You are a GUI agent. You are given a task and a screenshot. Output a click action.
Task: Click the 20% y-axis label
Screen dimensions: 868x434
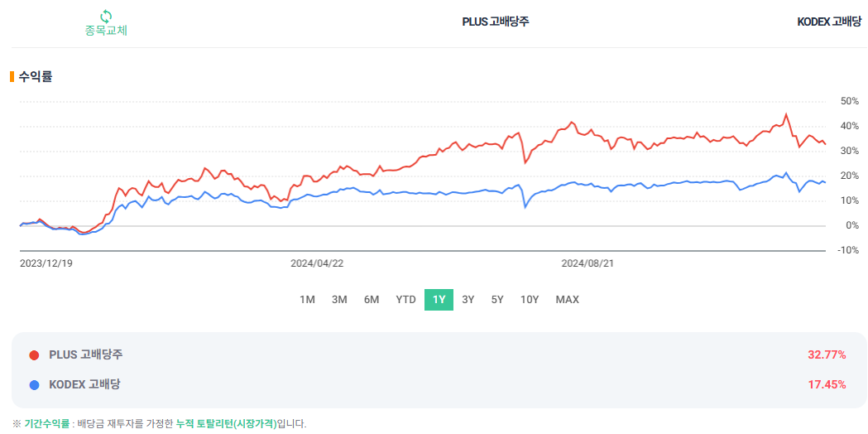coord(849,176)
